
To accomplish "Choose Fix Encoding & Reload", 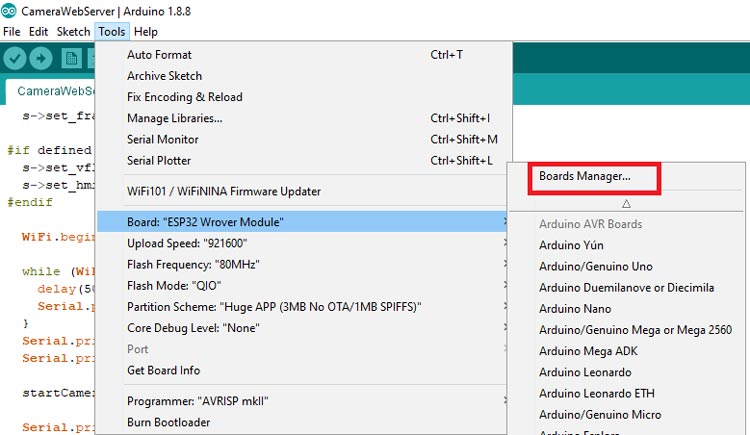I will point(302,97).
